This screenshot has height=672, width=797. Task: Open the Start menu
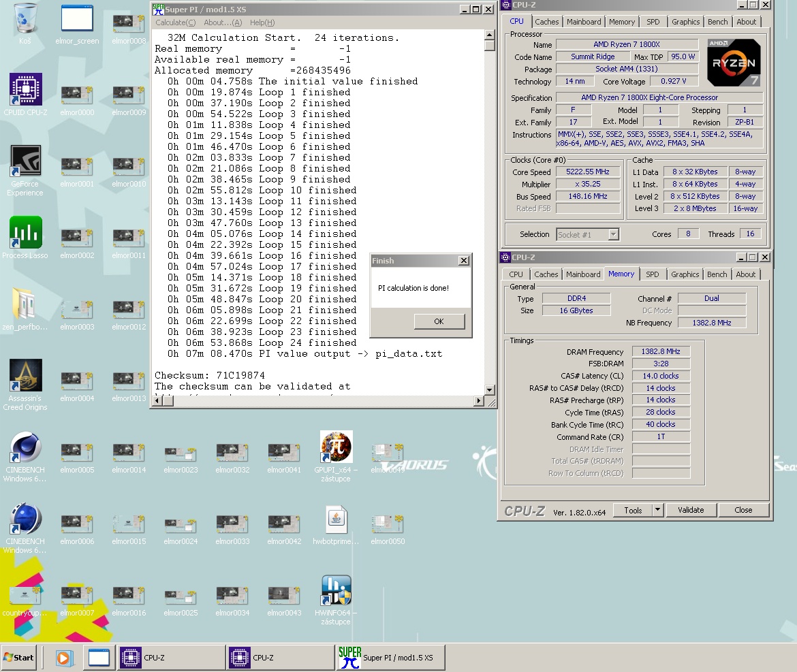[19, 658]
